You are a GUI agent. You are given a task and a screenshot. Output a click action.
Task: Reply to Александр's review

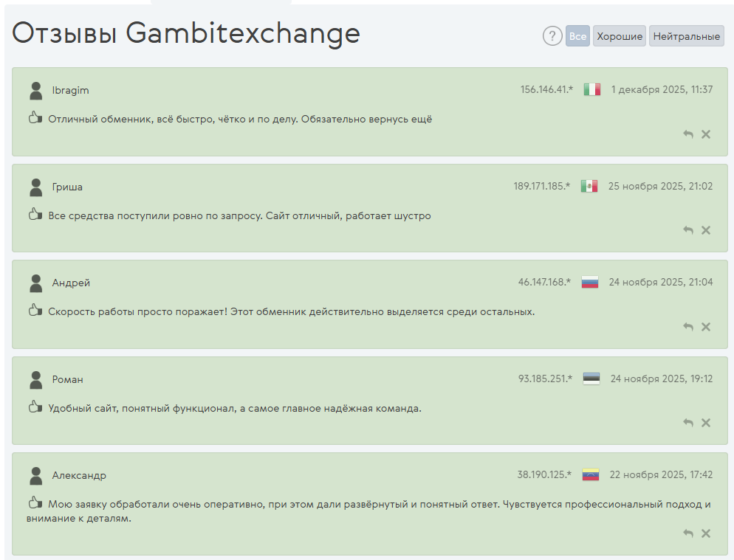[x=688, y=533]
